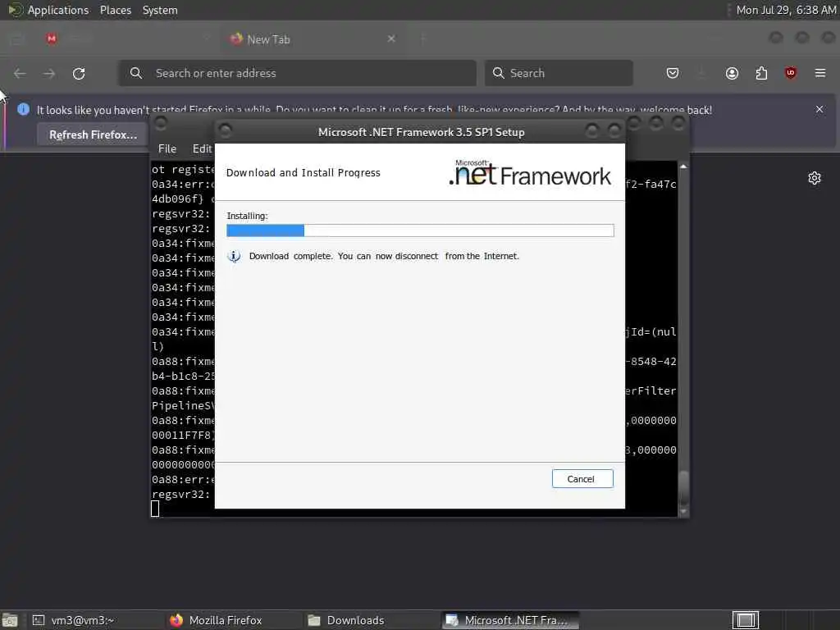Open terminal File menu
Screen dimensions: 840x630
(x=167, y=148)
